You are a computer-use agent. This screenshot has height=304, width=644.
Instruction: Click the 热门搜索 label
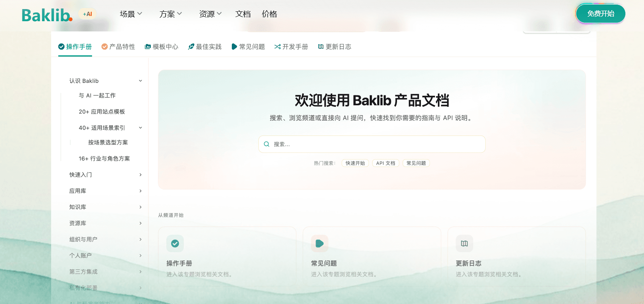325,163
